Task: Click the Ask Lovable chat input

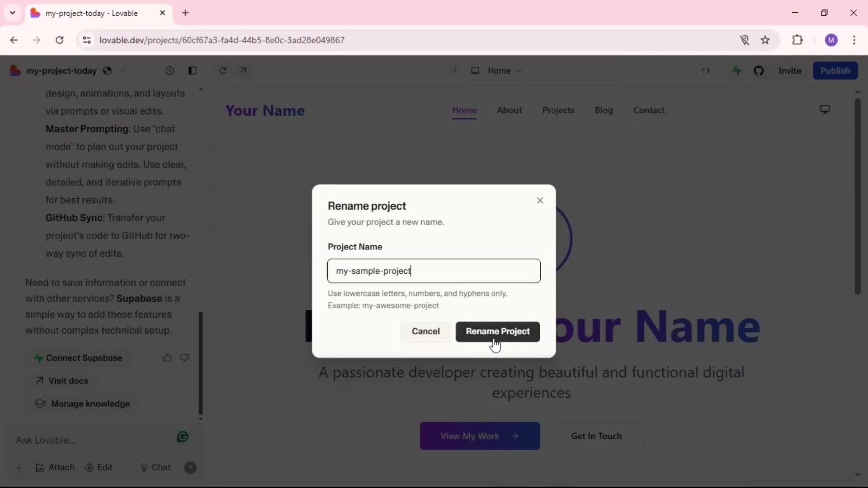Action: coord(93,440)
